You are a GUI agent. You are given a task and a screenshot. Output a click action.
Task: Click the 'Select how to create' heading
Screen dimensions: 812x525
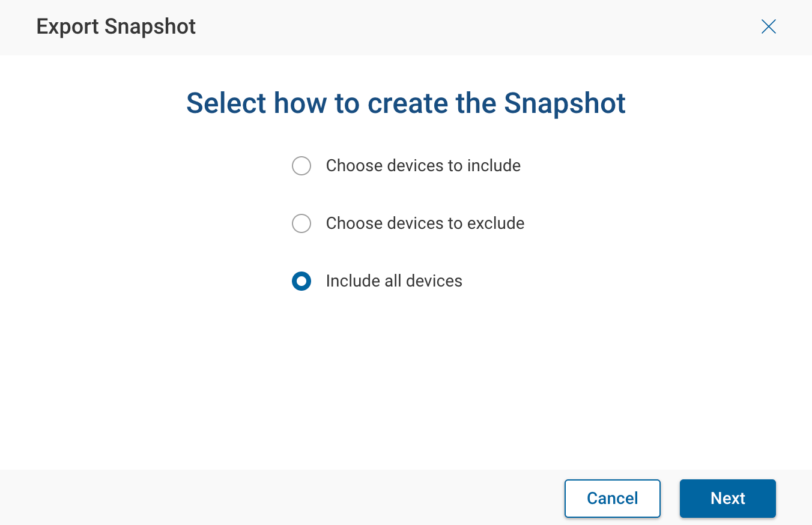click(405, 103)
